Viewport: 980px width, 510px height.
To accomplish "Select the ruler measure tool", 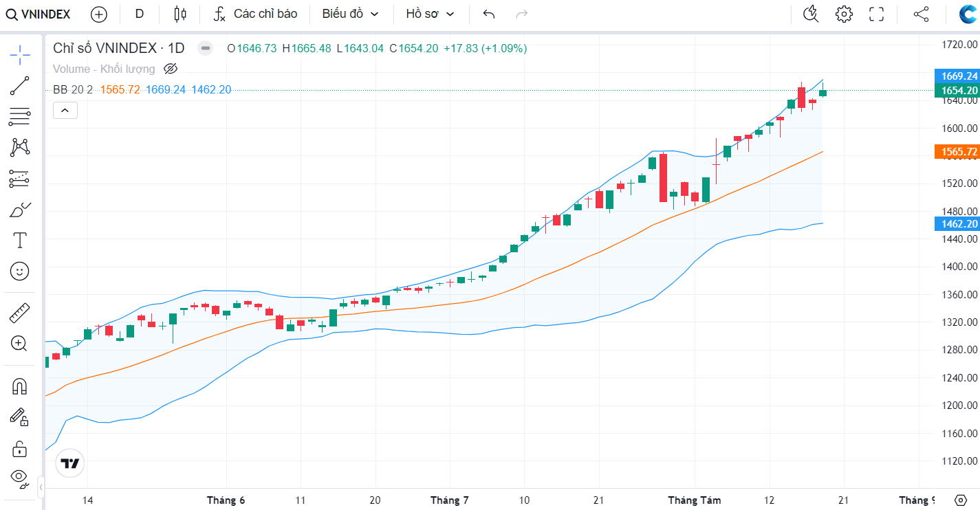I will point(19,313).
